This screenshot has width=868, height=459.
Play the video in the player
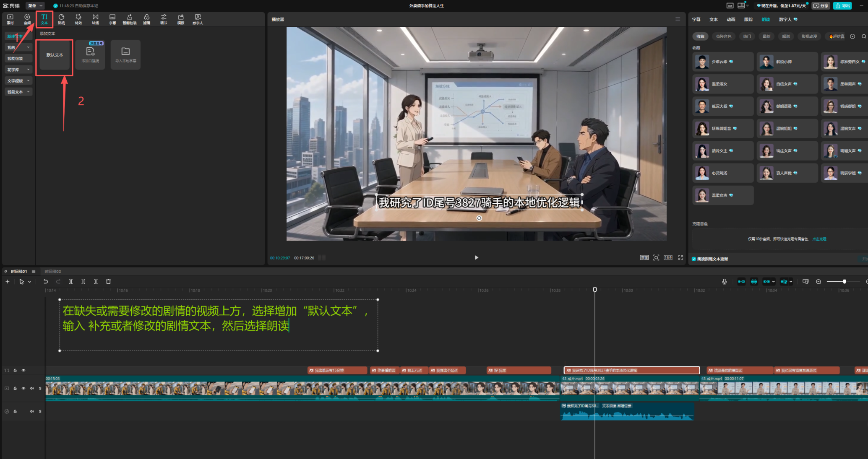(476, 258)
